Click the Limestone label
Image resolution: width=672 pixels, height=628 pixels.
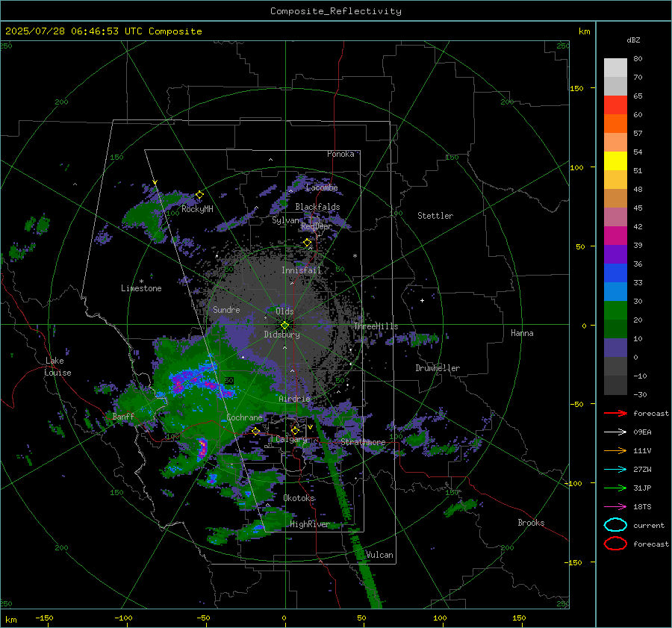coord(141,288)
